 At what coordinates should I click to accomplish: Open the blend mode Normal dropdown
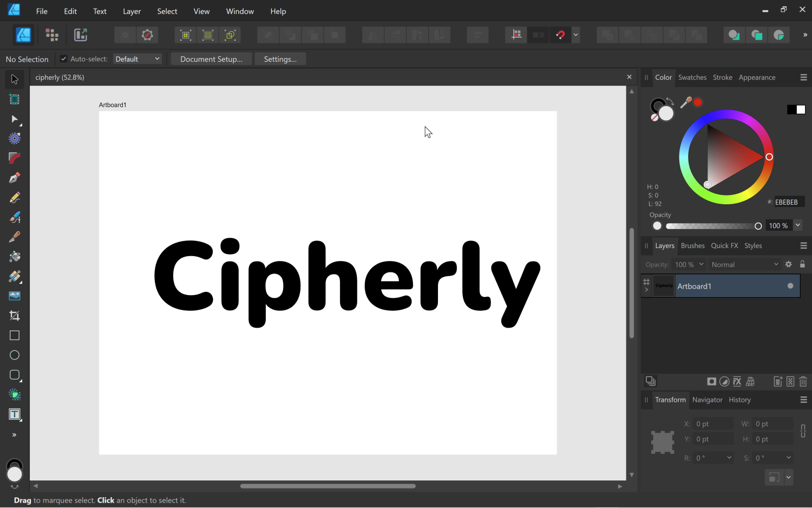745,264
